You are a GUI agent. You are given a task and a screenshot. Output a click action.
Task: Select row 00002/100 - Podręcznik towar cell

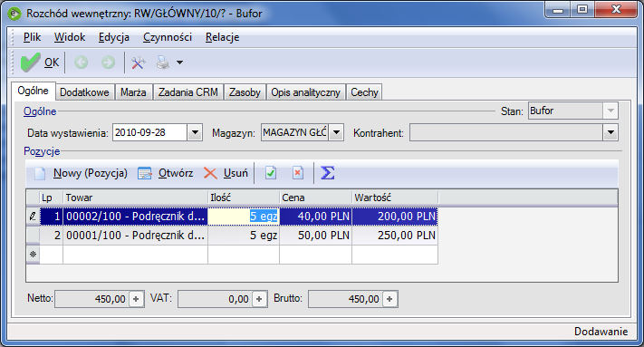tap(135, 217)
